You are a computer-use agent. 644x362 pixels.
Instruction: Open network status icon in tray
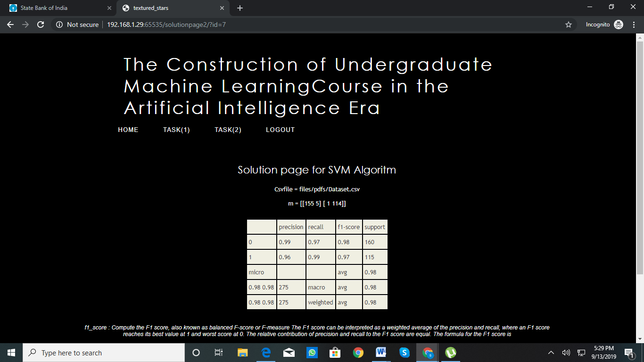point(581,353)
